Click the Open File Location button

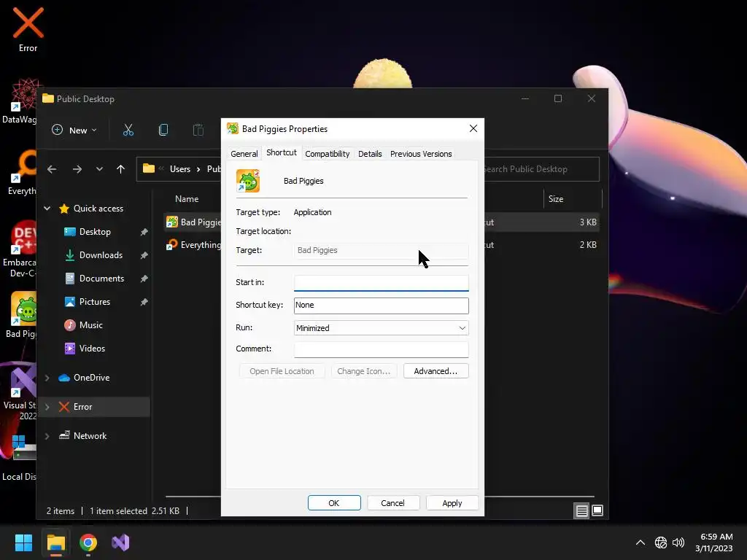coord(282,371)
